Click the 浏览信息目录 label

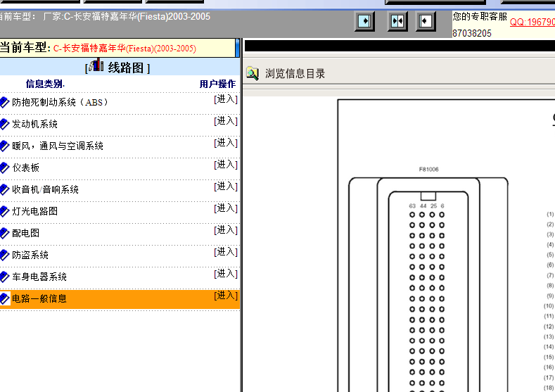pyautogui.click(x=295, y=74)
